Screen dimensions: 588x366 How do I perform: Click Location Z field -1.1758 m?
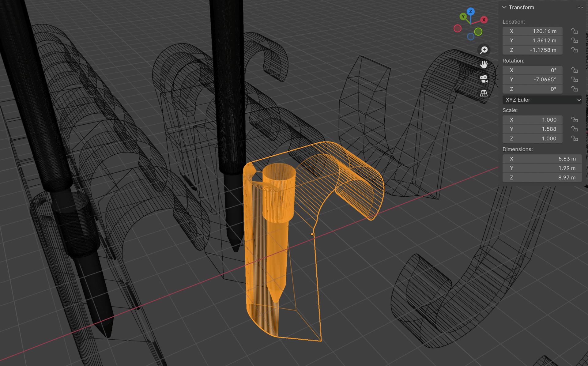click(x=532, y=50)
